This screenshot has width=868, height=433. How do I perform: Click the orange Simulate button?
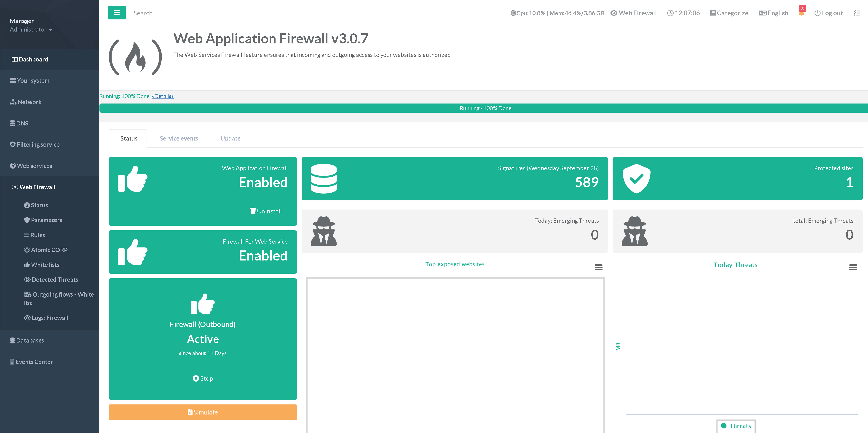[x=203, y=412]
